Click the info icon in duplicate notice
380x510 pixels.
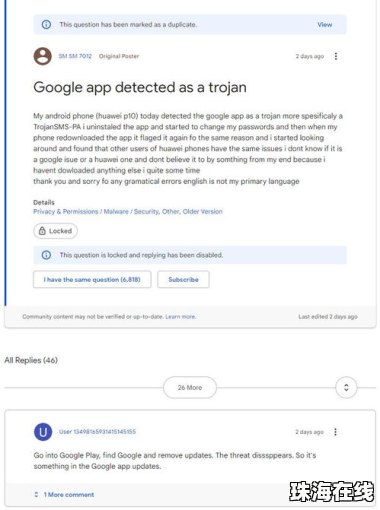pyautogui.click(x=46, y=24)
